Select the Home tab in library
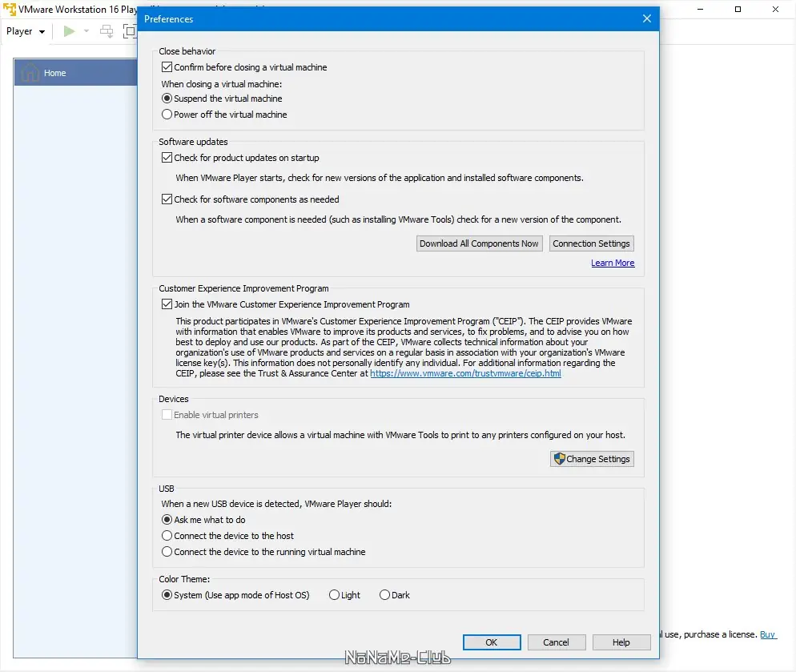The width and height of the screenshot is (796, 672). pos(76,73)
